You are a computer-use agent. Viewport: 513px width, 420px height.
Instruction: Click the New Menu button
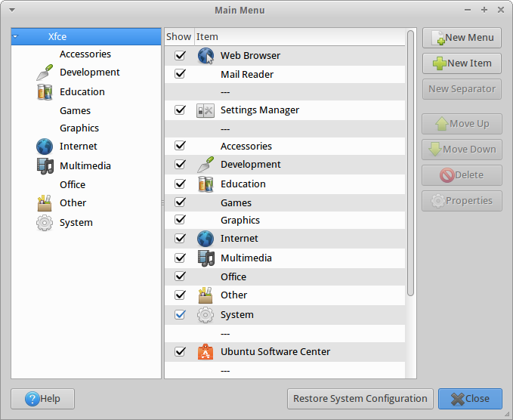(462, 38)
